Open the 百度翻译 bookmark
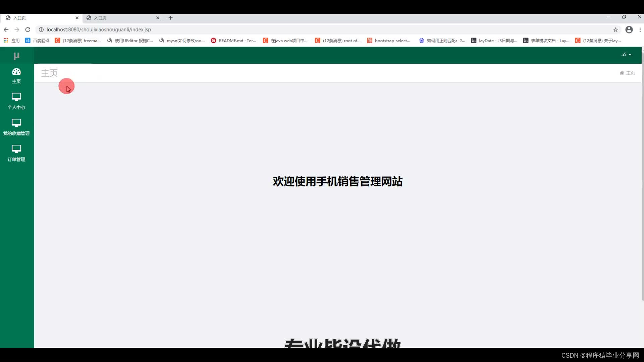The height and width of the screenshot is (362, 644). (37, 41)
